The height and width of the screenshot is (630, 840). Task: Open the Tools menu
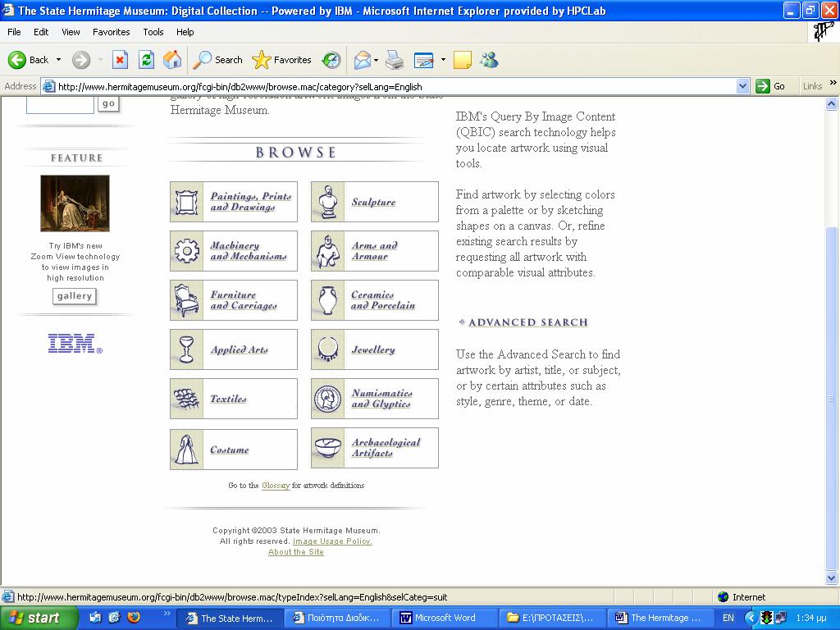point(153,32)
